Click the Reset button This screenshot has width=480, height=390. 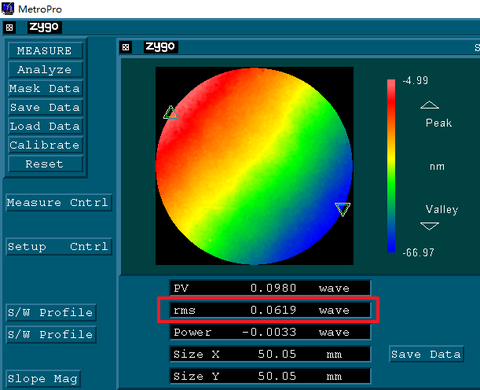(x=45, y=164)
